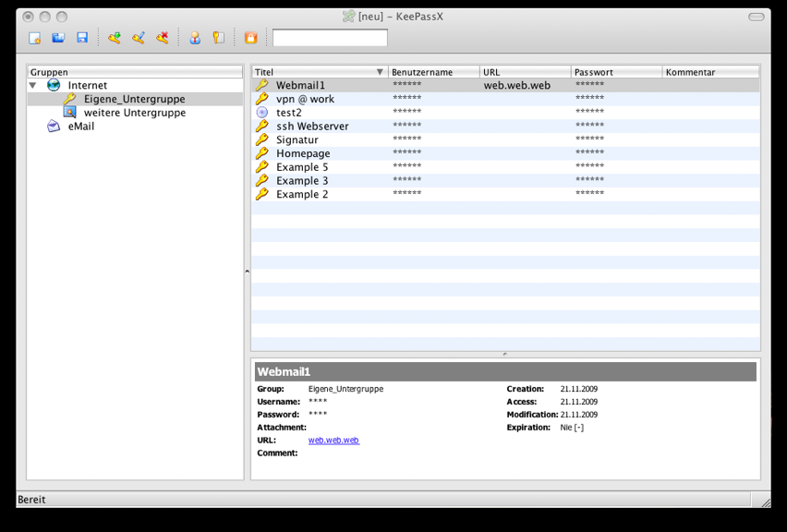The image size is (787, 532).
Task: Select the eMail group
Action: (x=81, y=126)
